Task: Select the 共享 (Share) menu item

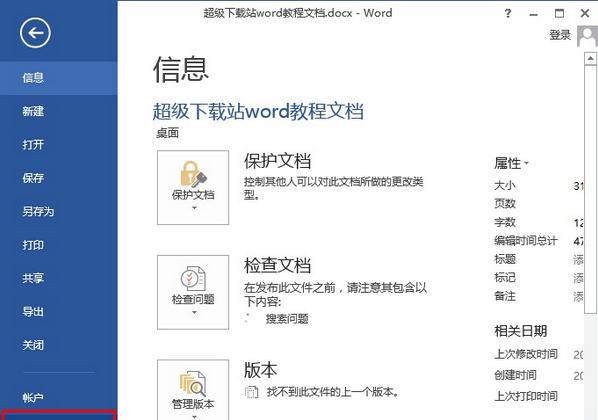Action: click(x=59, y=278)
